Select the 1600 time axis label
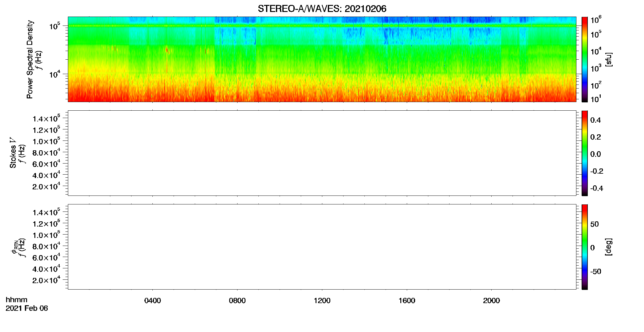This screenshot has width=644, height=332. [x=407, y=301]
